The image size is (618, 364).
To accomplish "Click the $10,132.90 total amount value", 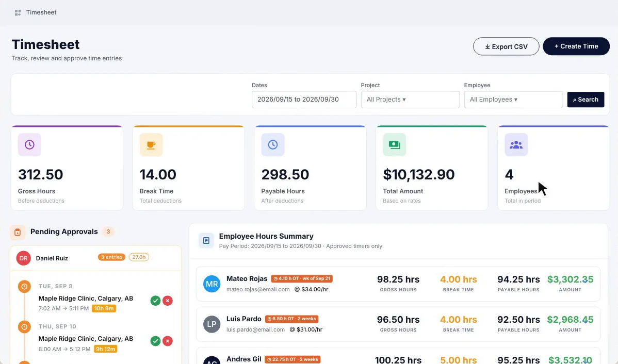I will tap(418, 174).
